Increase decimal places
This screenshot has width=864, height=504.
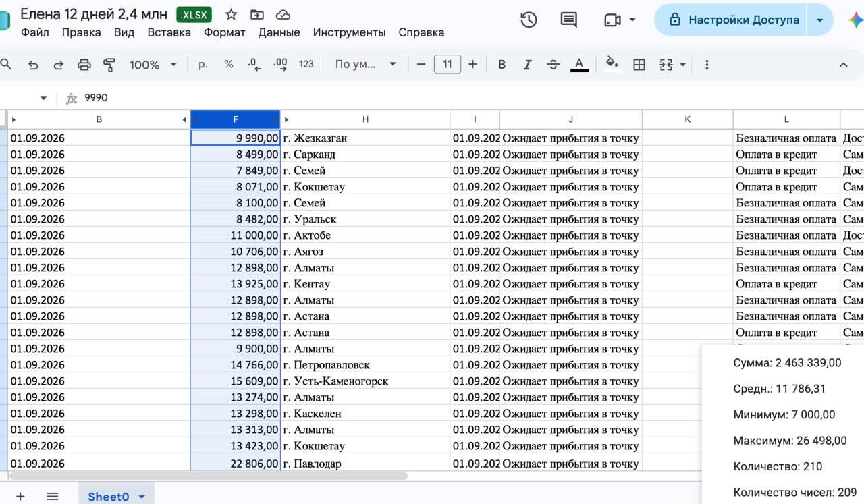click(x=280, y=65)
